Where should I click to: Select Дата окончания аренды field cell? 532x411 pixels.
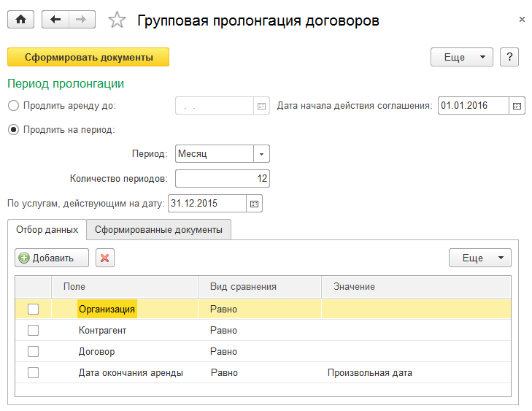click(x=125, y=372)
